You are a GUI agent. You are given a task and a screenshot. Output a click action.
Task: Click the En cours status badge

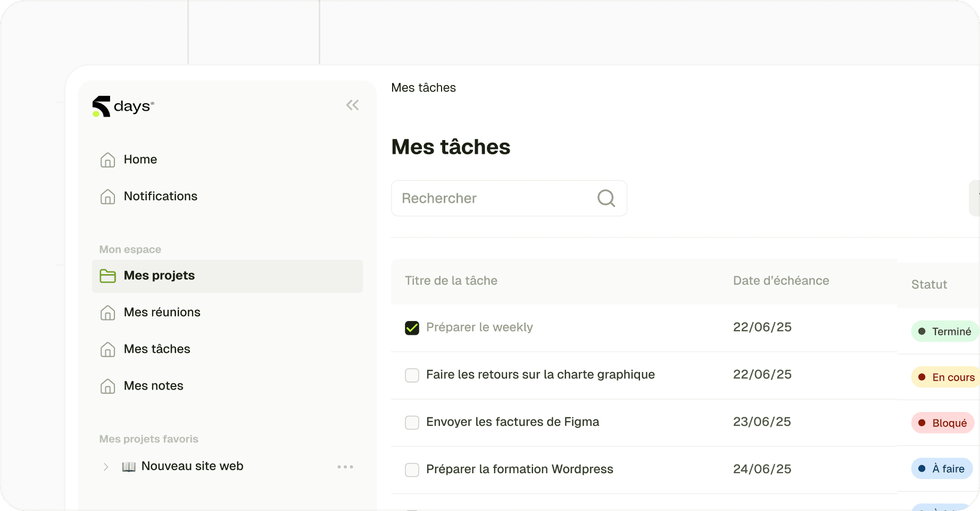(946, 377)
